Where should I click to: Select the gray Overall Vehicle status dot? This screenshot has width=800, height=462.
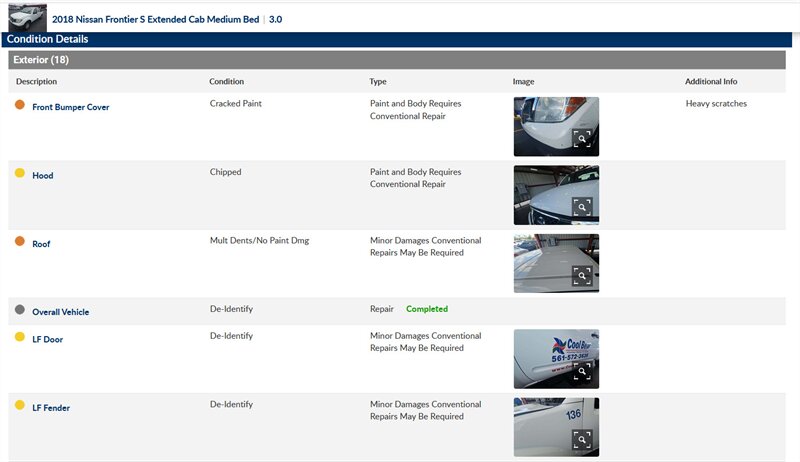click(x=20, y=311)
